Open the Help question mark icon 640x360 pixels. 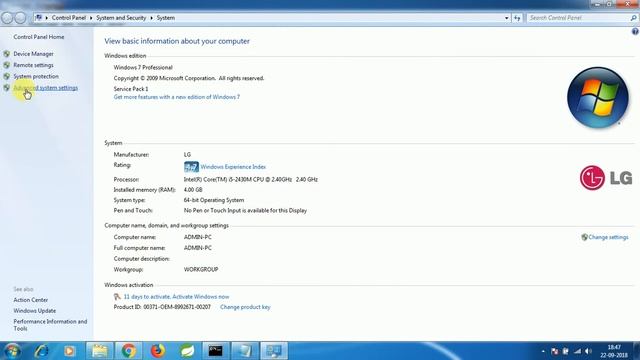click(635, 31)
